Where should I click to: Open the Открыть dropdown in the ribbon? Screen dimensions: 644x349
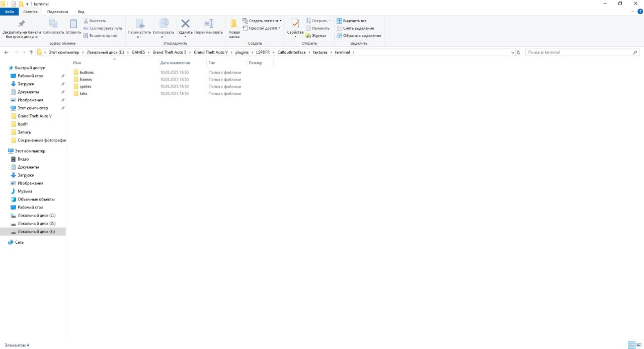[318, 21]
